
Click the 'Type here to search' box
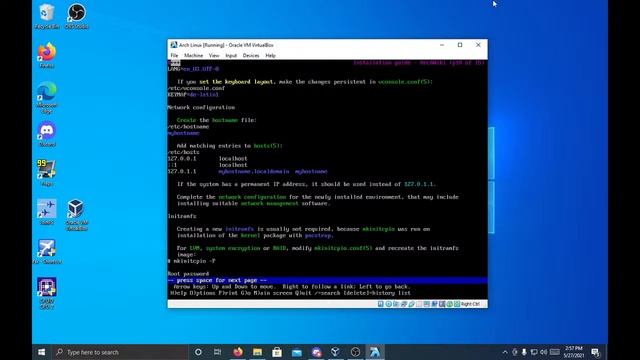pos(120,352)
